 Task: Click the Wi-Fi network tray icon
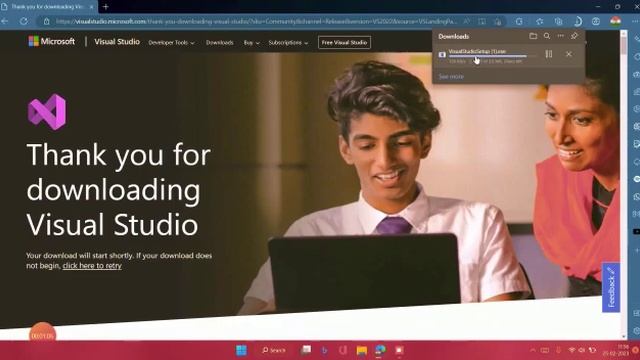coord(572,350)
